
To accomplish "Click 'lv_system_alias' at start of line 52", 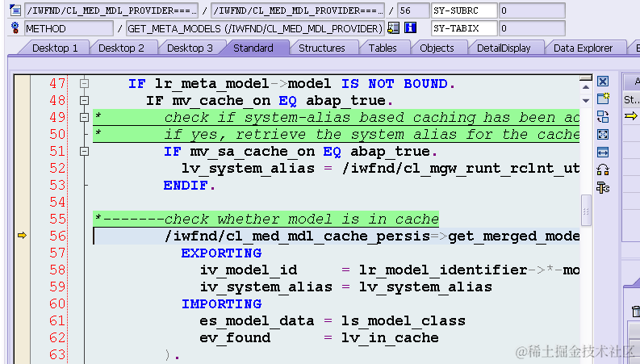I will point(248,169).
